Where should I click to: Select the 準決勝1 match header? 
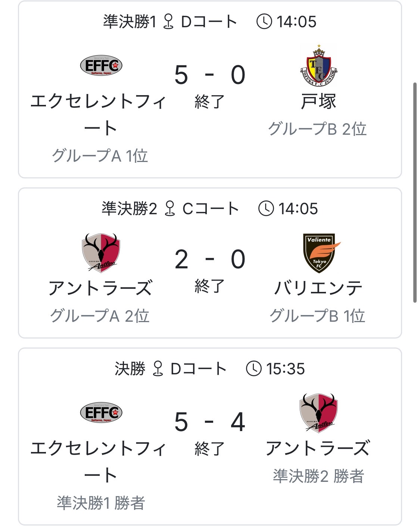[210, 22]
